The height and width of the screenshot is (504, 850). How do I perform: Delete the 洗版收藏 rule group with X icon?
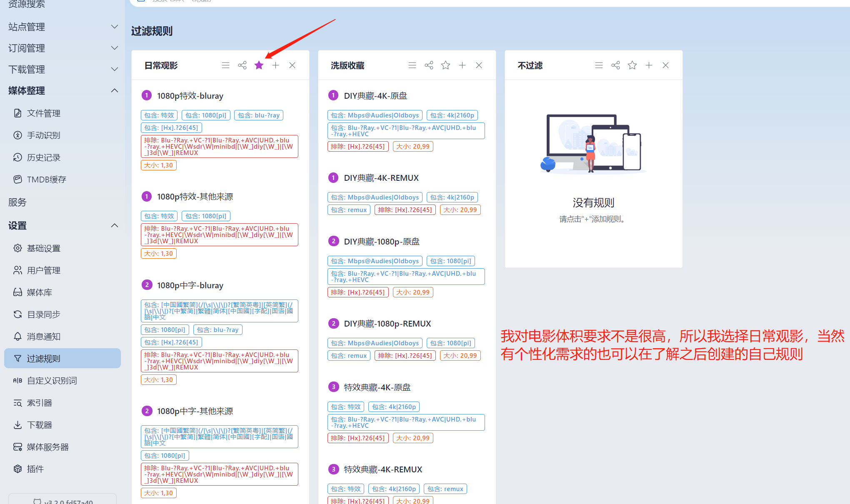click(x=479, y=65)
